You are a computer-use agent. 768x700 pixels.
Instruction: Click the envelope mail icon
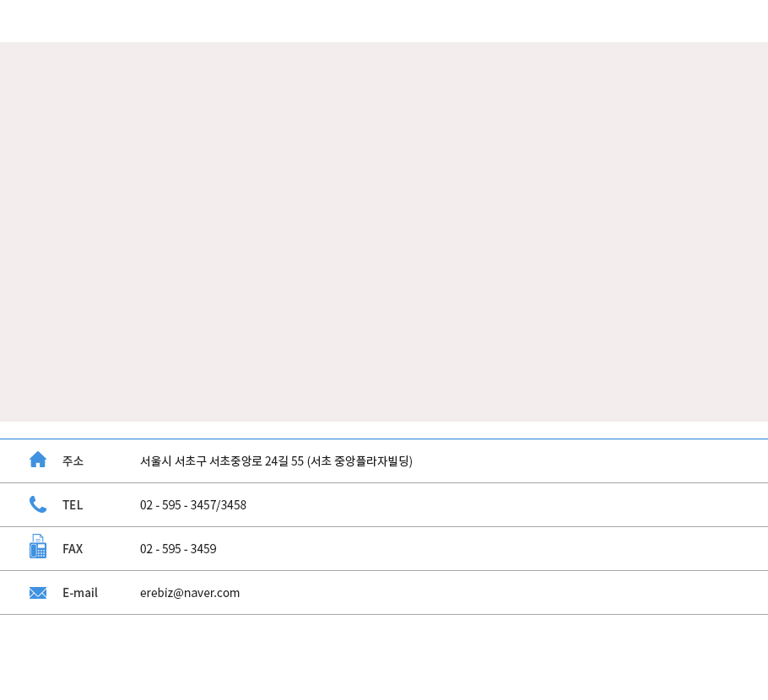[38, 593]
